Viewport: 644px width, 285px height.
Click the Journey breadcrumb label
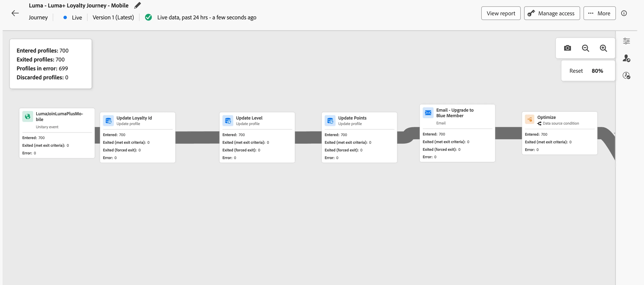point(38,17)
